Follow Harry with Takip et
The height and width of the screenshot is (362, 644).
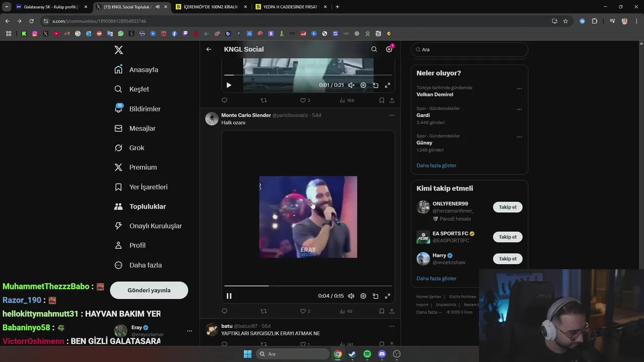pyautogui.click(x=508, y=258)
